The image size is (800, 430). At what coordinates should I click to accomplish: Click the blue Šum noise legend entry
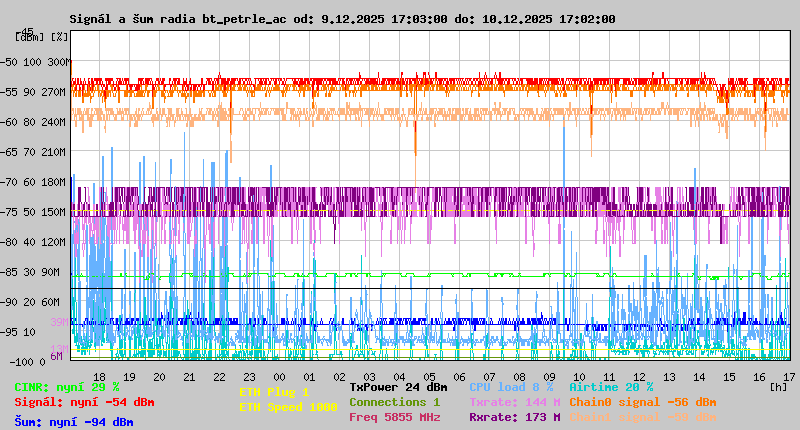[74, 422]
